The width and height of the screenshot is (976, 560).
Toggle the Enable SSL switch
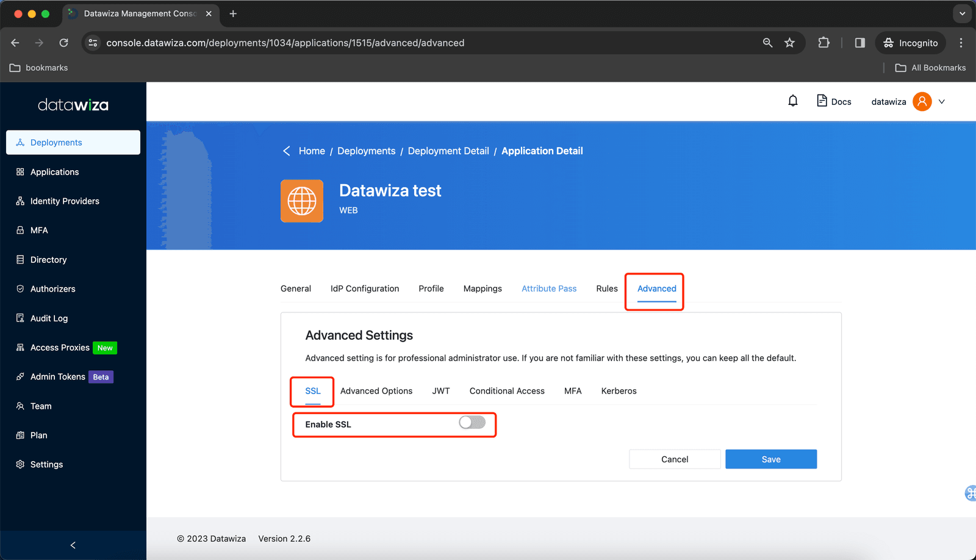pos(472,422)
